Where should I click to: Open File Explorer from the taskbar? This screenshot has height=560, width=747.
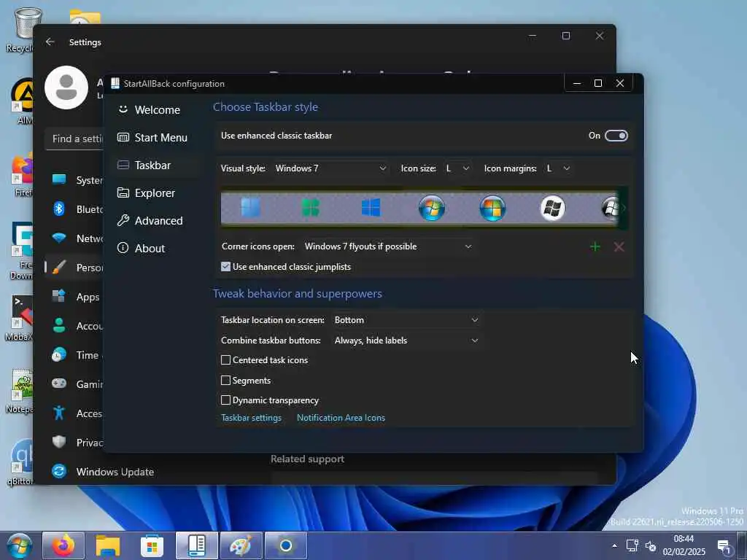point(108,545)
